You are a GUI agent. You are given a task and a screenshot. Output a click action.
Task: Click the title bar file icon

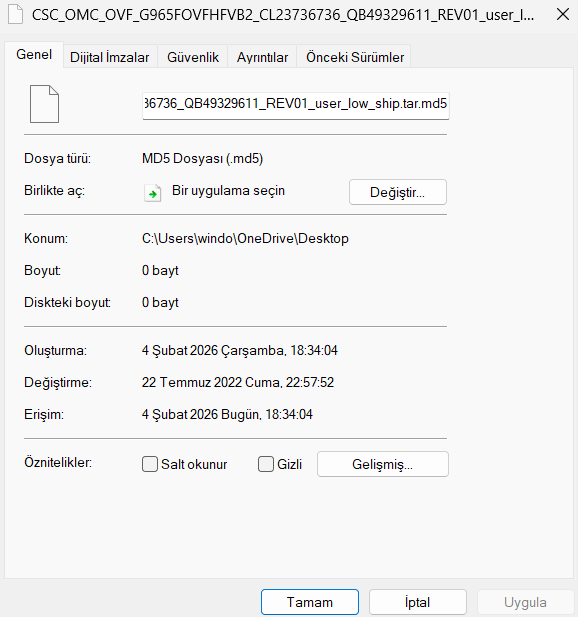point(15,15)
